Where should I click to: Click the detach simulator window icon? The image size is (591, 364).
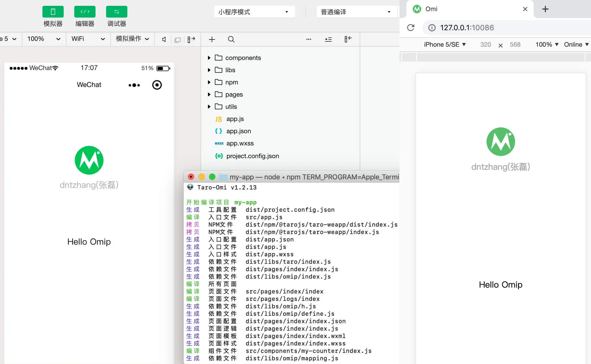point(178,40)
